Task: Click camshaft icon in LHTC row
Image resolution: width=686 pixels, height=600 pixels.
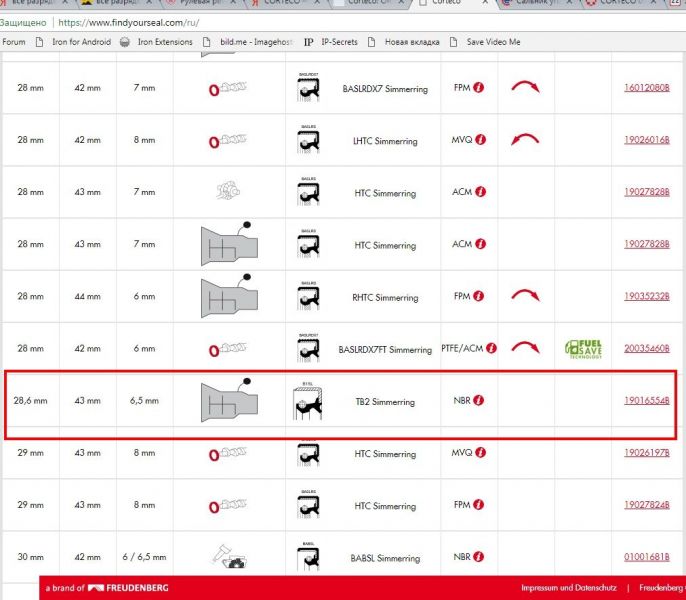Action: pos(228,140)
